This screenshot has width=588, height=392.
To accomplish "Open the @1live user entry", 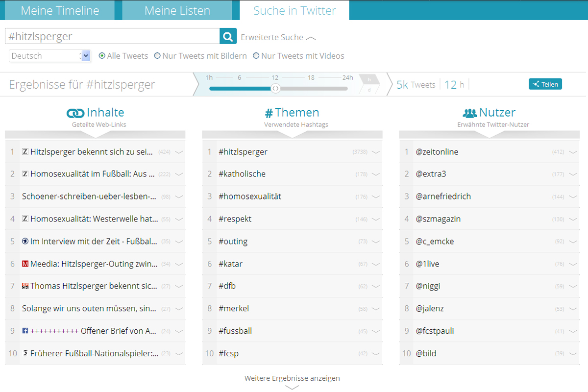I will [427, 264].
